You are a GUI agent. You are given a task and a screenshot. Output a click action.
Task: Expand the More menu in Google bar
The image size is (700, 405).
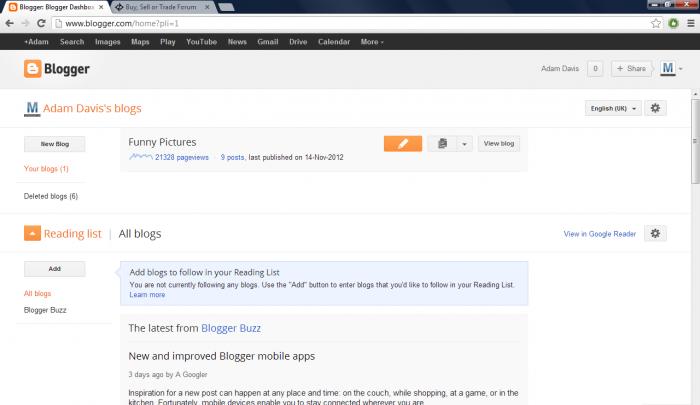[372, 42]
